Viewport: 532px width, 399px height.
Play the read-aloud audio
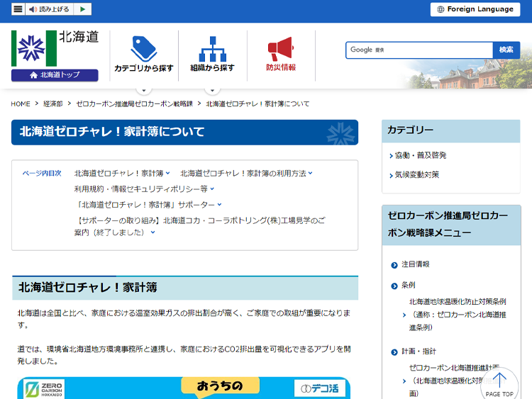point(82,9)
